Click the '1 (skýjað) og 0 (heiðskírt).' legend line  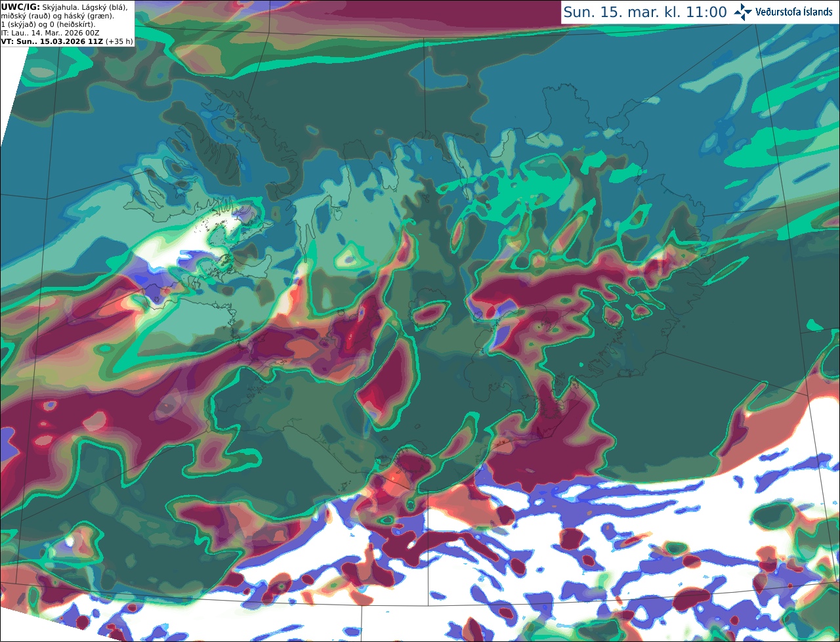coord(48,24)
